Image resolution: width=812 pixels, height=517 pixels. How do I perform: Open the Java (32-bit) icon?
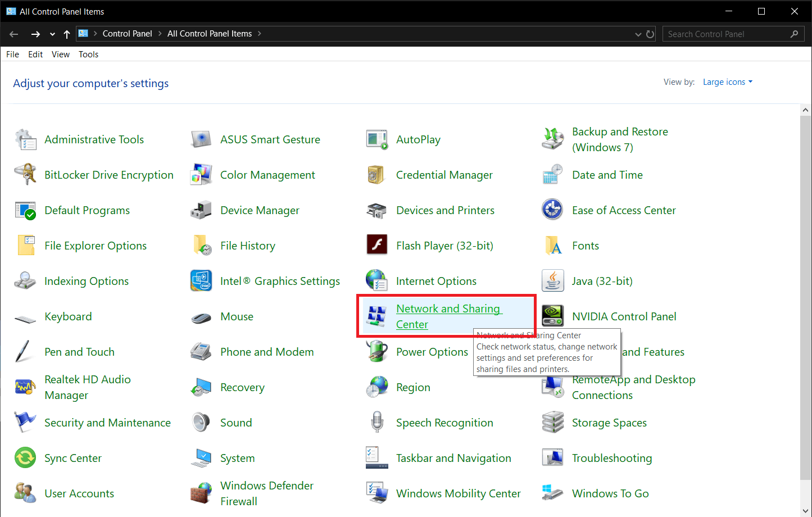tap(552, 281)
